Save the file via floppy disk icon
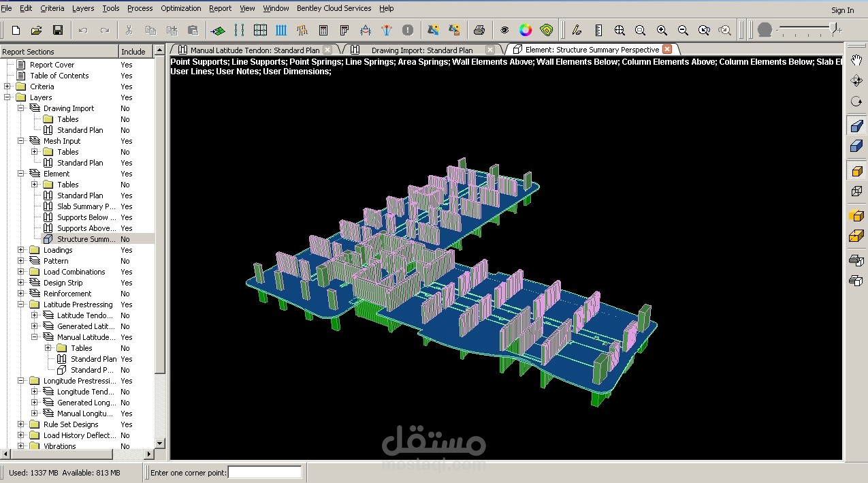Screen dimensions: 868x483 (x=58, y=30)
